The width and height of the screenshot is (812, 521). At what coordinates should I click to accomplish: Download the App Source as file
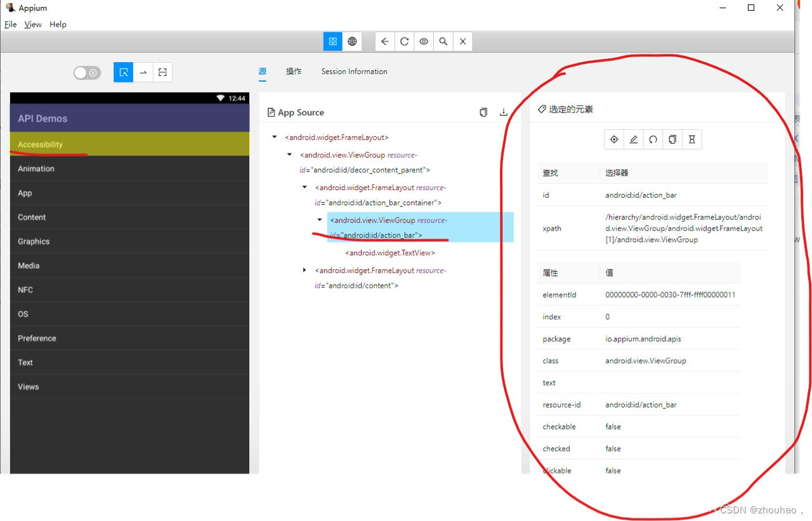coord(504,112)
